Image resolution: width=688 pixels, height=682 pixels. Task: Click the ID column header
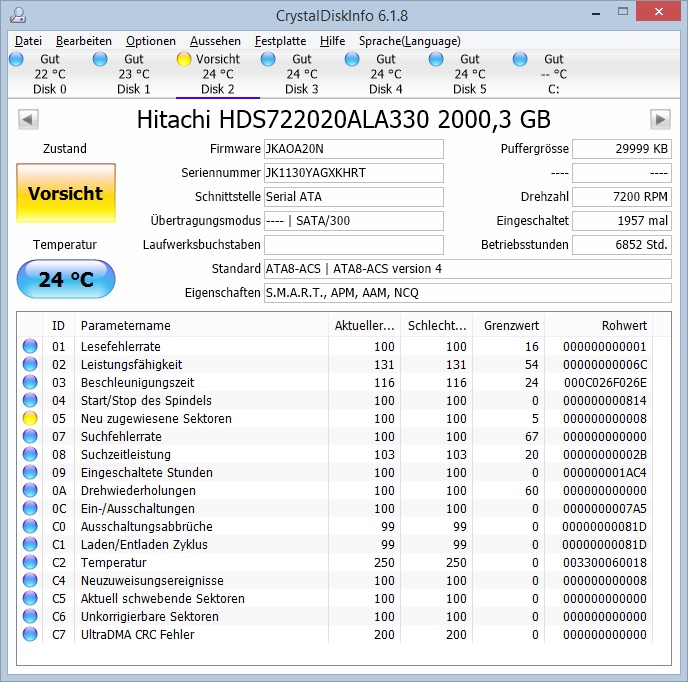(58, 325)
